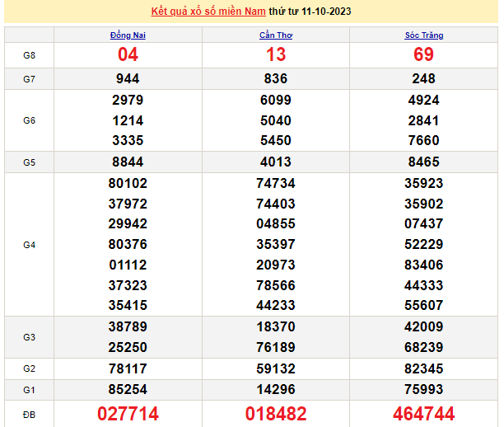Click the G4 row label
This screenshot has height=427, width=504.
(x=29, y=245)
